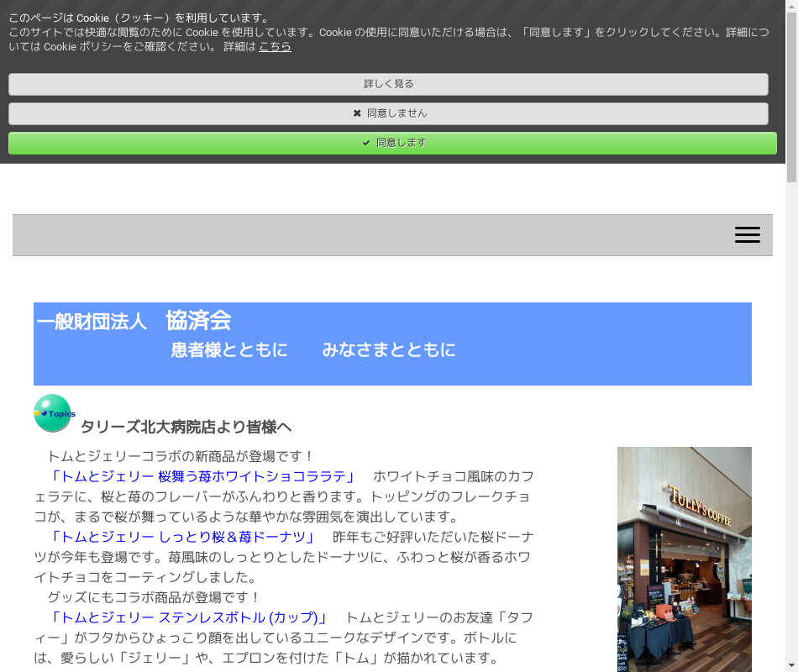Click the タリーズ北大病院店より皆様へ heading

click(186, 427)
